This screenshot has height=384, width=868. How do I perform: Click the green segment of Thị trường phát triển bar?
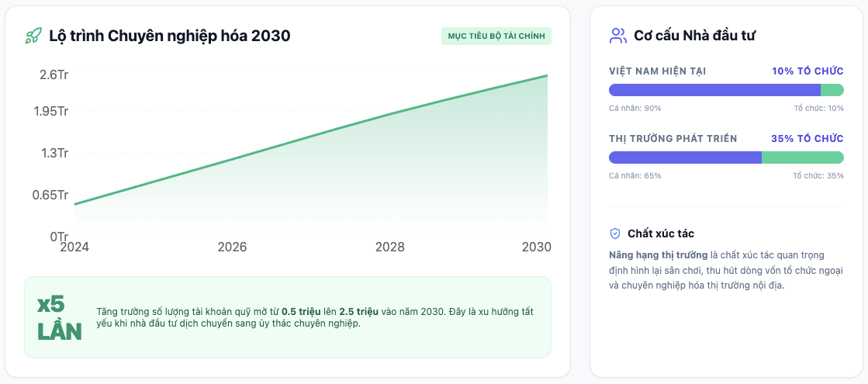click(802, 157)
